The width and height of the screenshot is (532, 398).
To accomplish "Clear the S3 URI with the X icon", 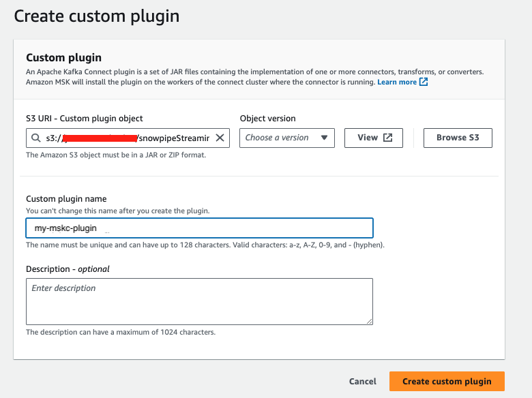I will 220,138.
